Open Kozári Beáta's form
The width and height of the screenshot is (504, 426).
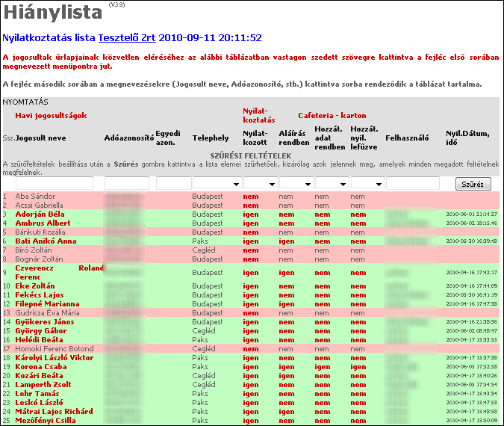point(39,376)
